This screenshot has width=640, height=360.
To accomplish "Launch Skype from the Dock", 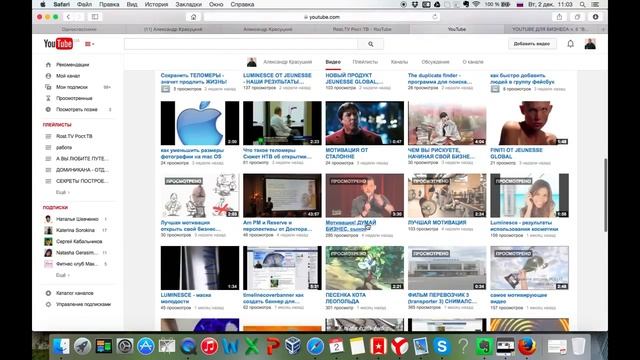I will coord(442,346).
